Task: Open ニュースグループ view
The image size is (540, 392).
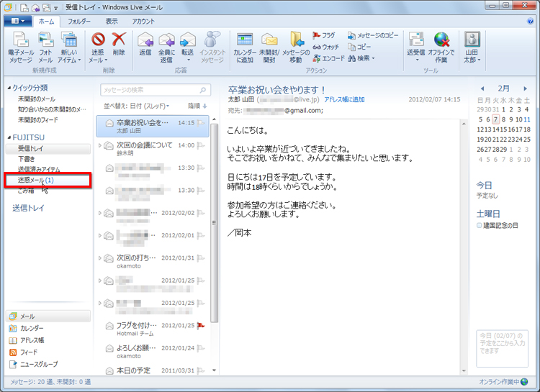Action: [34, 364]
